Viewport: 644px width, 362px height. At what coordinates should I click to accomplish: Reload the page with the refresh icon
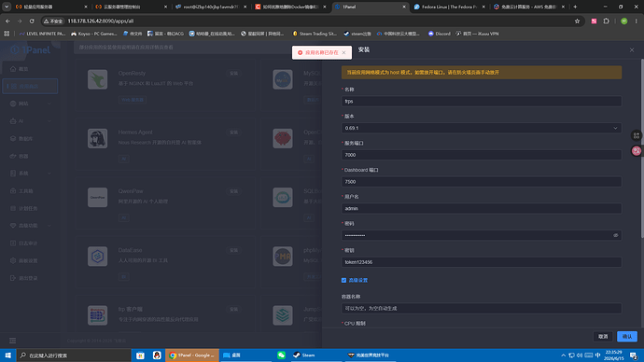(x=32, y=21)
